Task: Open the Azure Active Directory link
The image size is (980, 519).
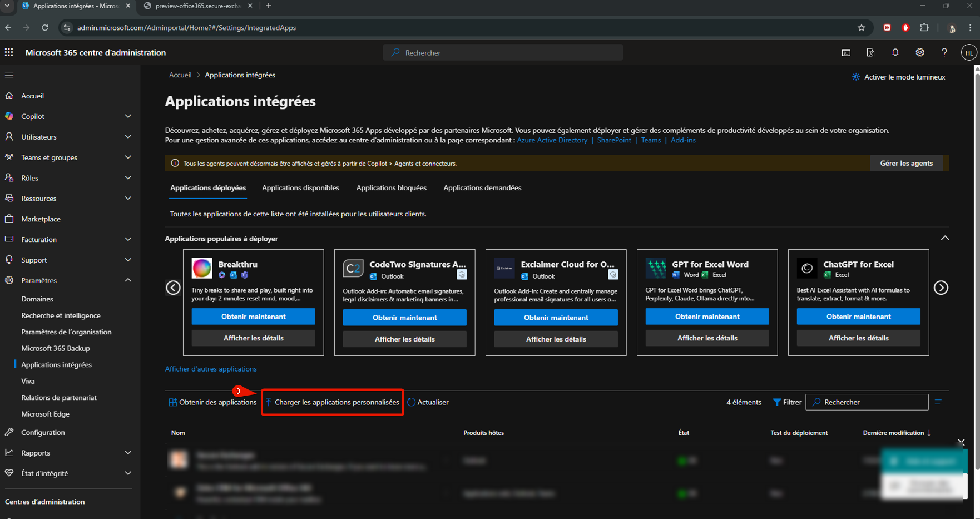Action: [x=552, y=140]
